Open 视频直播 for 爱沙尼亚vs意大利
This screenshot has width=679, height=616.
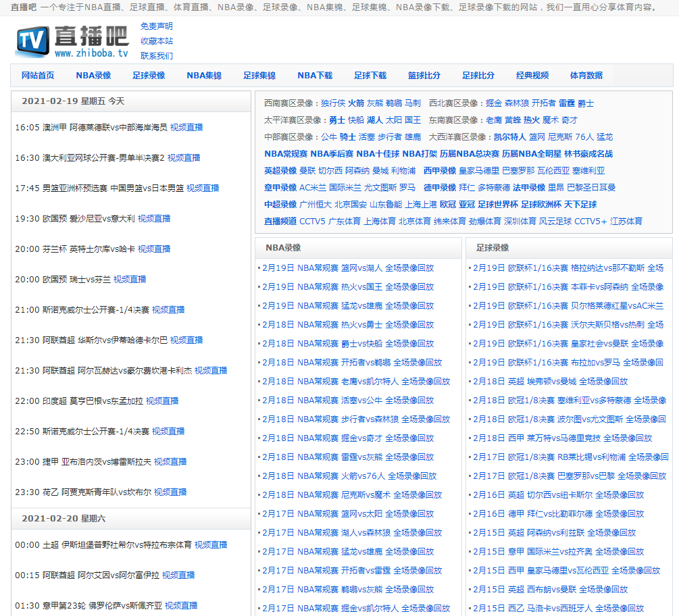pyautogui.click(x=154, y=218)
